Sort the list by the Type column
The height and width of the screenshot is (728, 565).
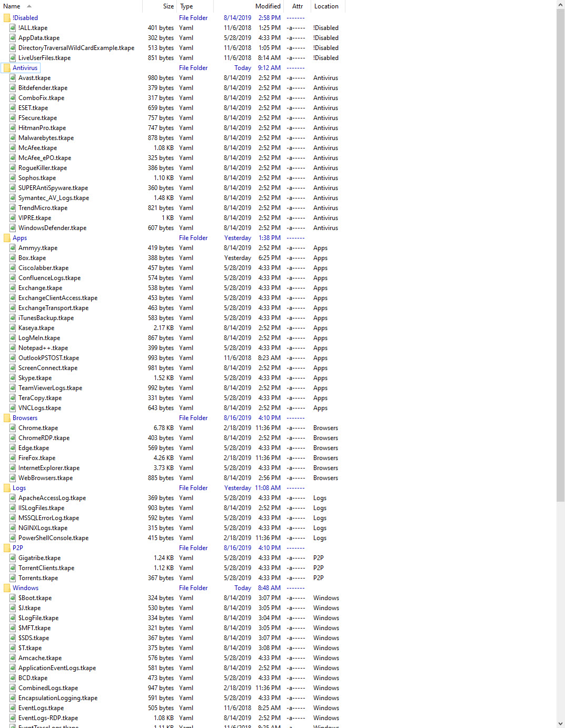[x=195, y=6]
